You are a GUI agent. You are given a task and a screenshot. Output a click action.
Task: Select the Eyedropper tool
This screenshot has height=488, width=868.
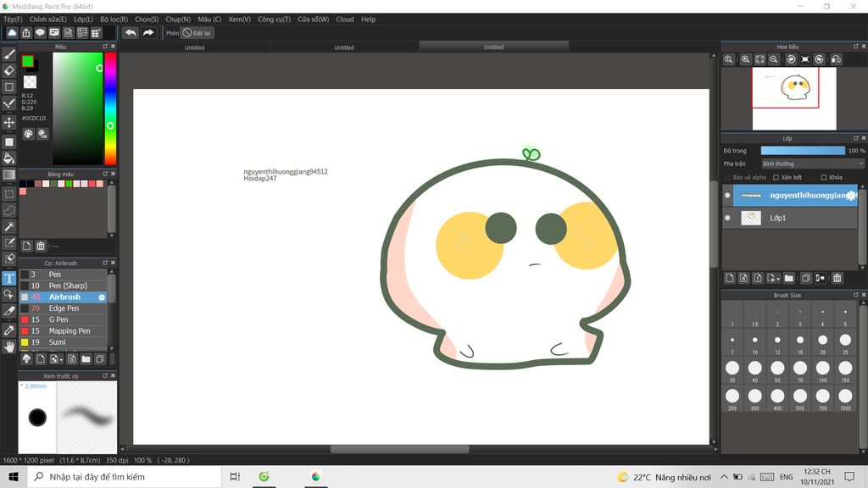pos(9,330)
